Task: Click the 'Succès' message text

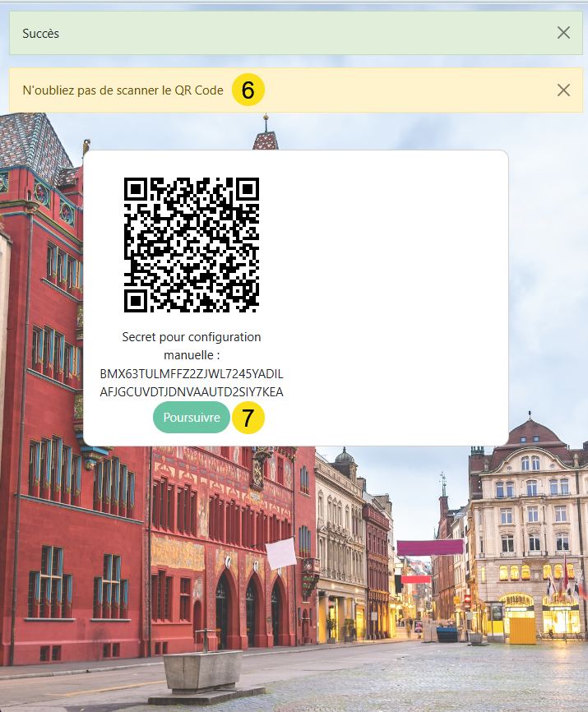Action: (x=41, y=34)
